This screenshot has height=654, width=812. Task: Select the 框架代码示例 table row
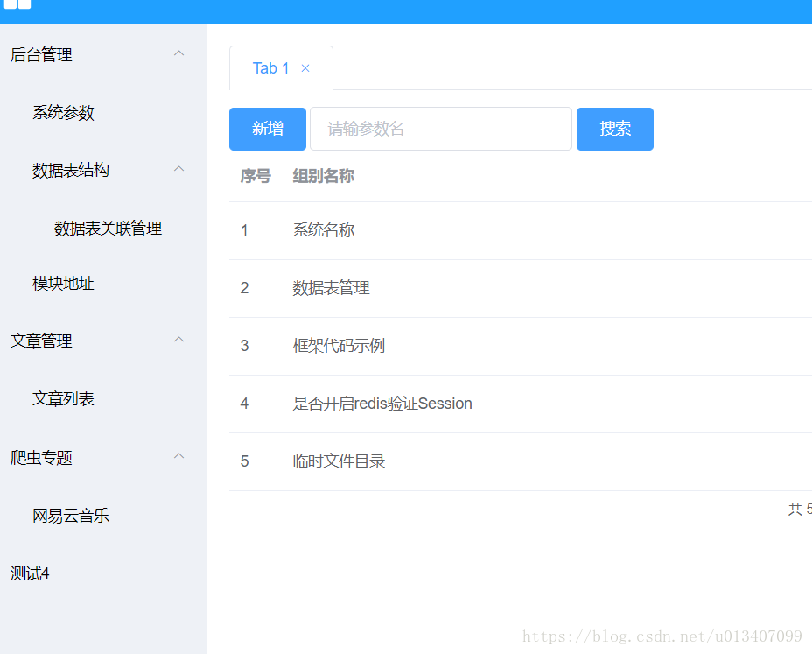pyautogui.click(x=521, y=346)
